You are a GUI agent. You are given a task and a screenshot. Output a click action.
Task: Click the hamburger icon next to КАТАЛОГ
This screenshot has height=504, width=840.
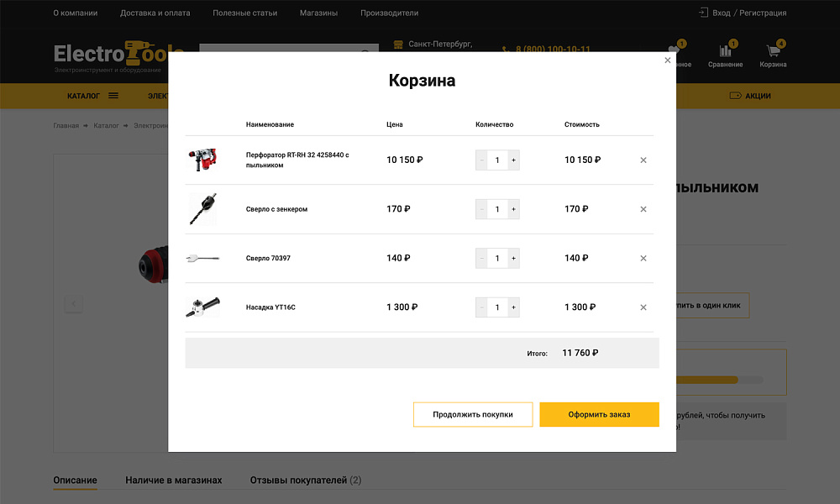click(x=113, y=96)
